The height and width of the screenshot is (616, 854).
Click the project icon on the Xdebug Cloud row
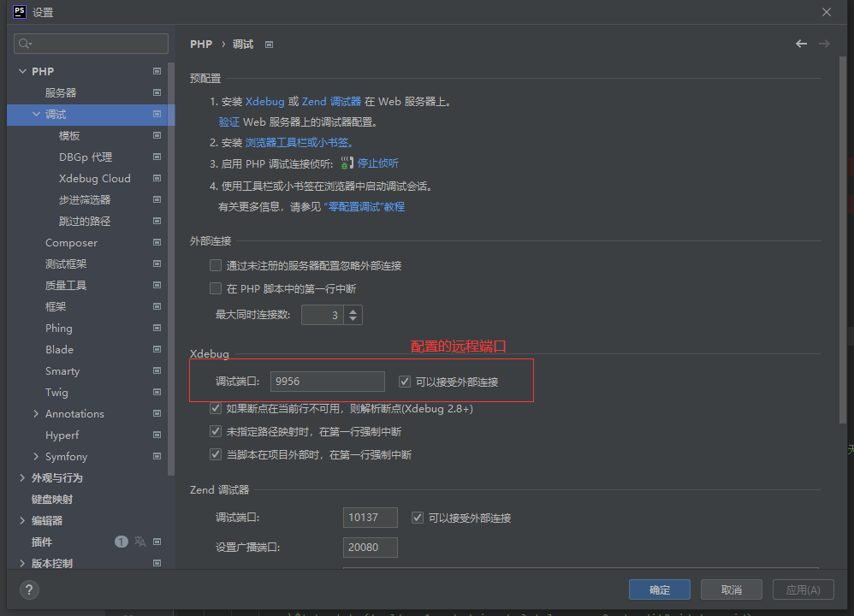(x=157, y=178)
